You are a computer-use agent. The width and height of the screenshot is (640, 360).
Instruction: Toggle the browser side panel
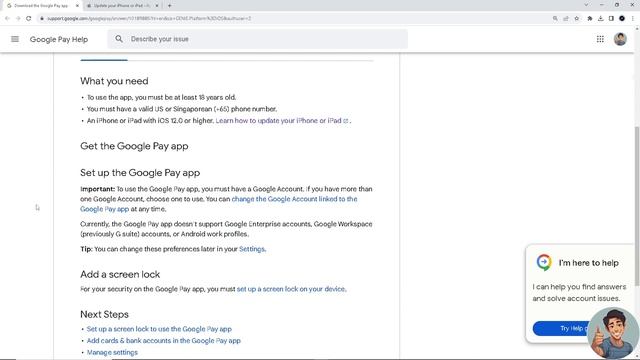pos(611,18)
